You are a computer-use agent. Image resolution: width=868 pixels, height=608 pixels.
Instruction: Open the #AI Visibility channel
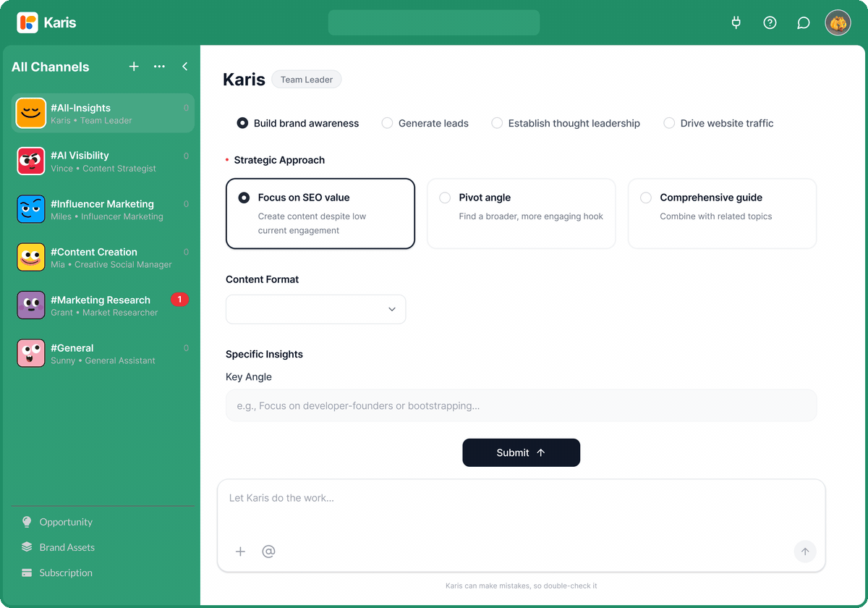[103, 161]
